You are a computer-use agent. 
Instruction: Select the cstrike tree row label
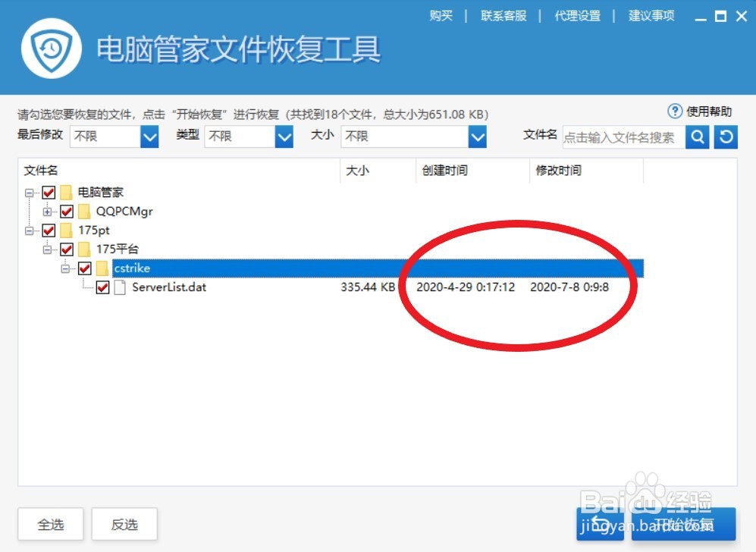[x=132, y=268]
